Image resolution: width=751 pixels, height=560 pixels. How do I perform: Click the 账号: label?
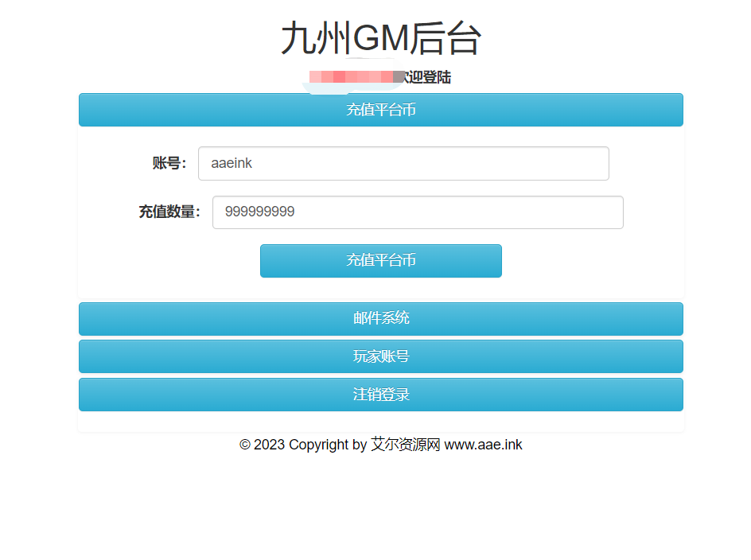pos(169,163)
